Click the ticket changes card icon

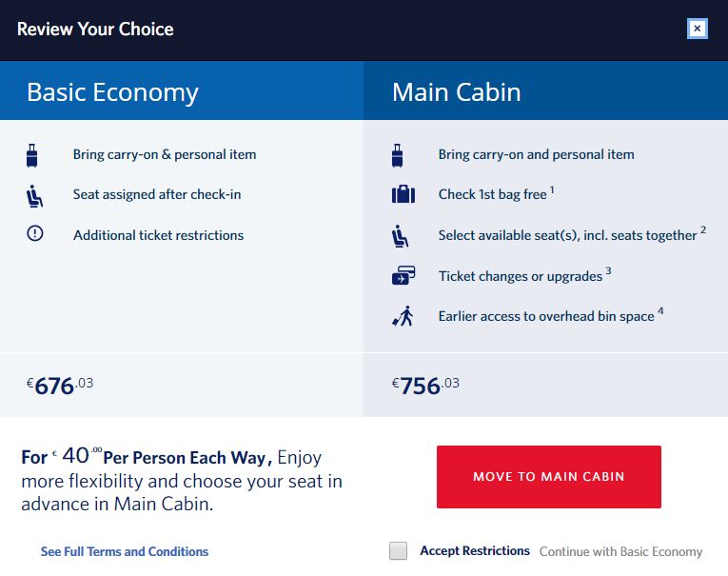(x=403, y=276)
